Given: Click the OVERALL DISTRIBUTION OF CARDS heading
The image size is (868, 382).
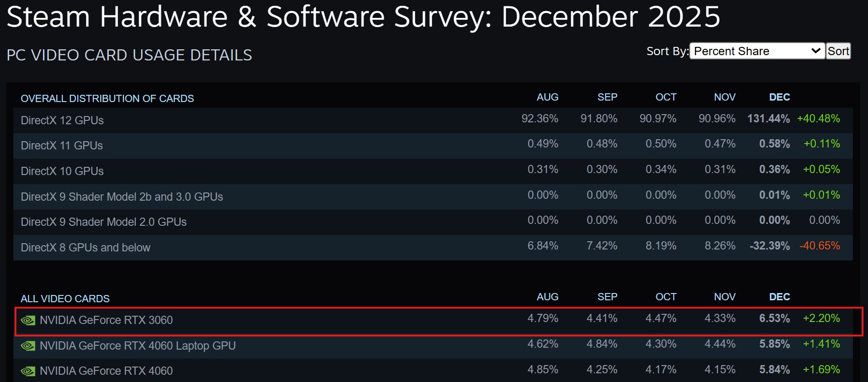Looking at the screenshot, I should [x=107, y=98].
